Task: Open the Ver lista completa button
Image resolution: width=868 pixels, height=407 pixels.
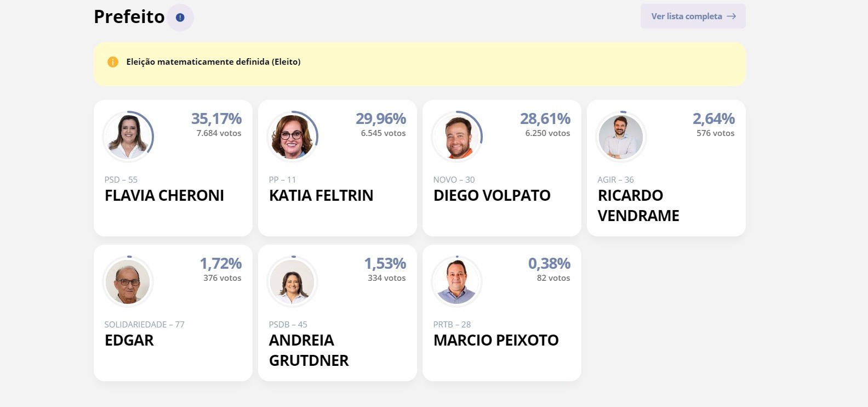Action: coord(693,16)
